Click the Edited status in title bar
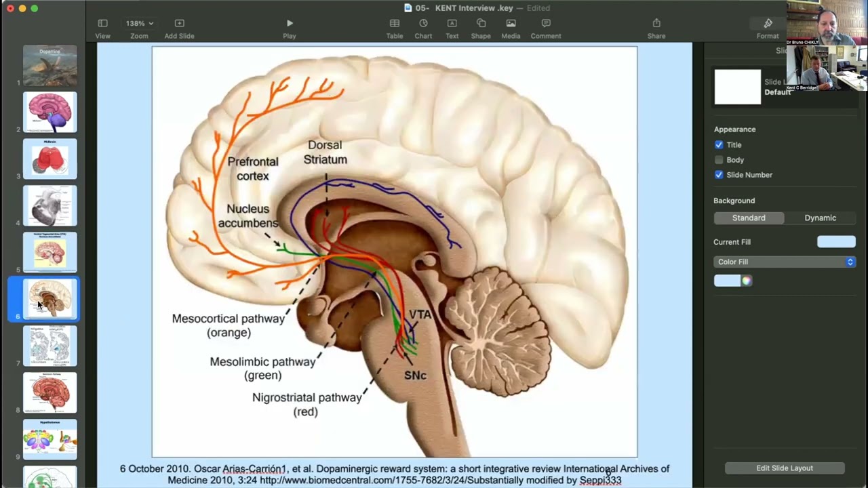868x488 pixels. click(x=537, y=8)
